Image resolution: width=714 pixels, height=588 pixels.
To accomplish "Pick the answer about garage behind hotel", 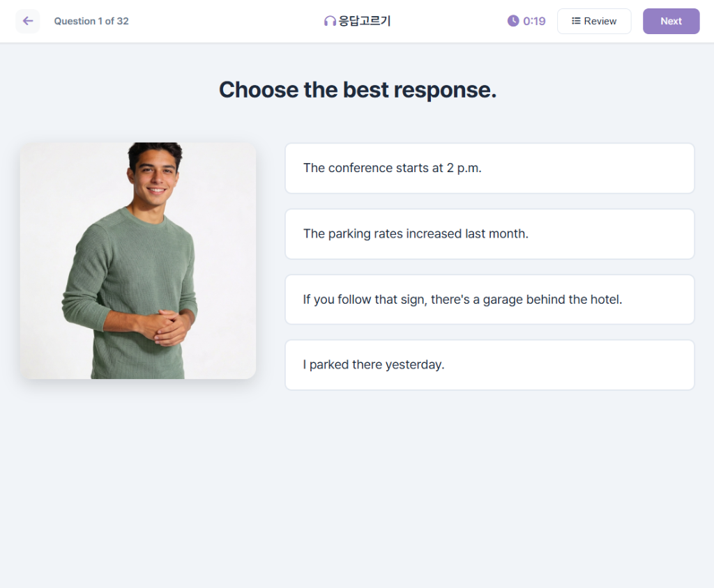I will tap(489, 300).
